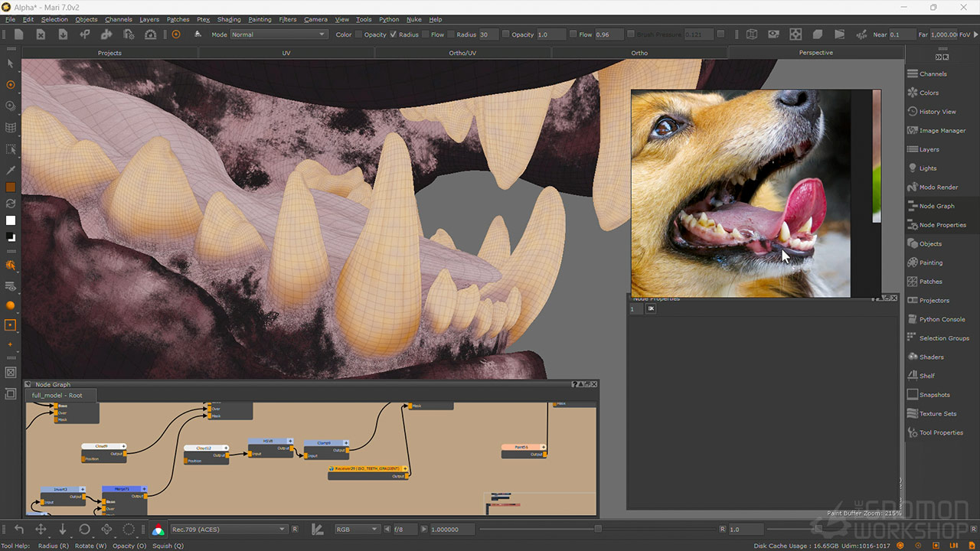The image size is (980, 551).
Task: Uncheck the Radius checkbox in the top toolbar
Action: [394, 34]
